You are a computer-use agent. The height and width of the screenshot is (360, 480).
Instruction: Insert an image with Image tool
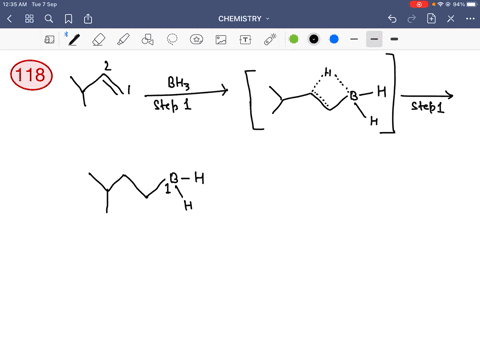[221, 40]
